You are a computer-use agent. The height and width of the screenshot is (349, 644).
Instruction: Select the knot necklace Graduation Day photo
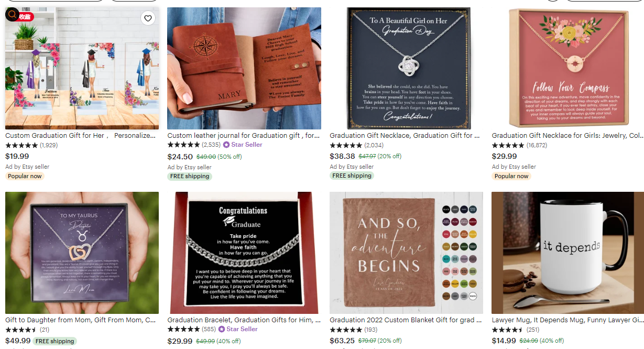(x=407, y=68)
